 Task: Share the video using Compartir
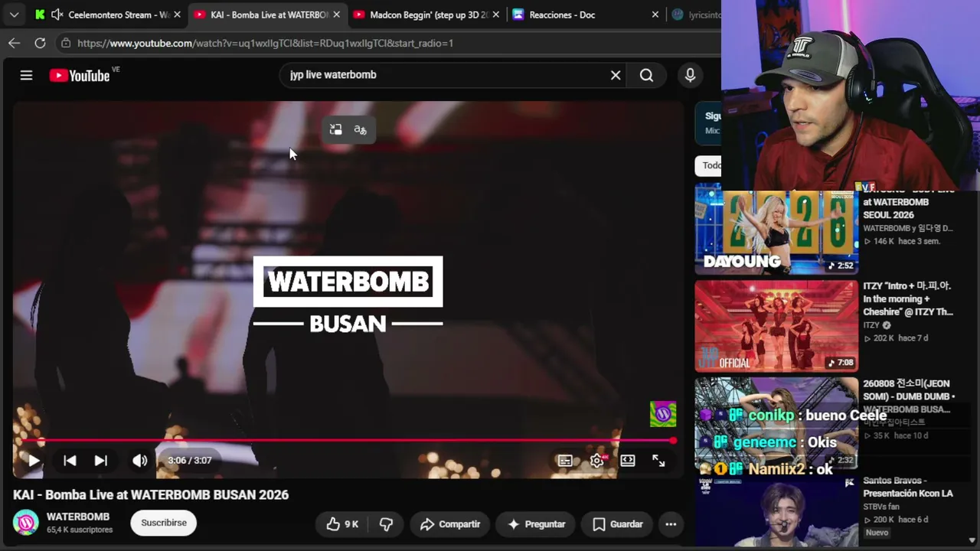450,524
